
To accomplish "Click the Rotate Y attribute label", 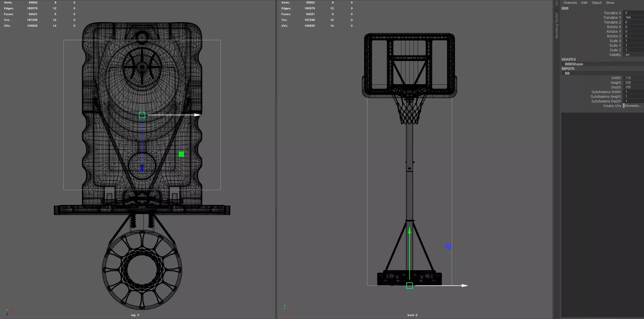I will 614,31.
